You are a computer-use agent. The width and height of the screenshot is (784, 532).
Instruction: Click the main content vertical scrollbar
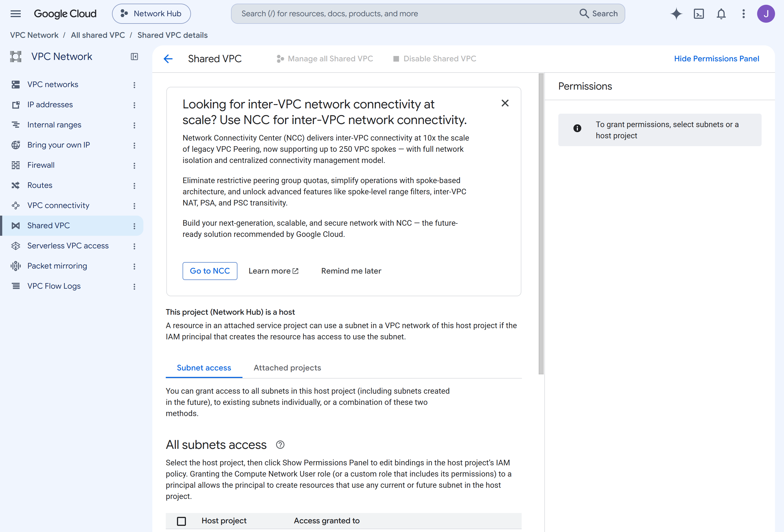541,224
